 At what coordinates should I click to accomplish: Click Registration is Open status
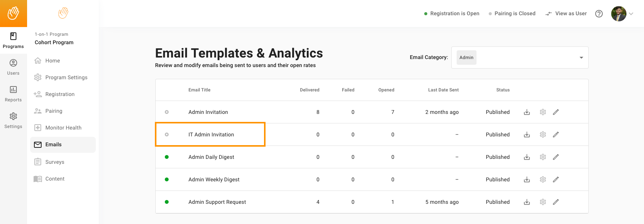click(452, 13)
